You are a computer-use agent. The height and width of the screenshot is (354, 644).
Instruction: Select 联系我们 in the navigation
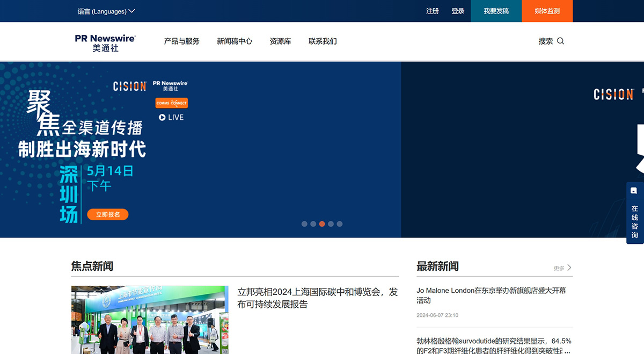pos(323,41)
